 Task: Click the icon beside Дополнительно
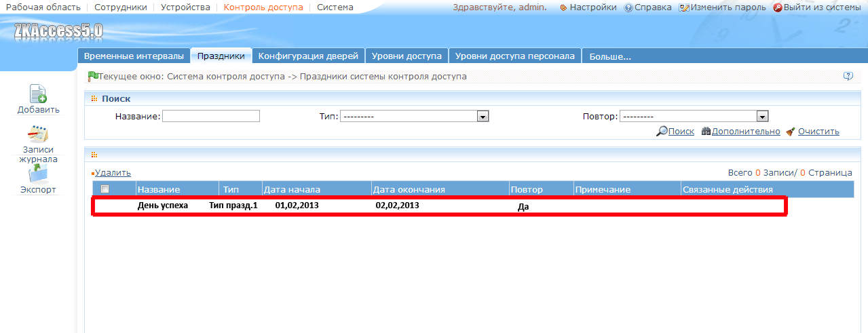[x=706, y=132]
